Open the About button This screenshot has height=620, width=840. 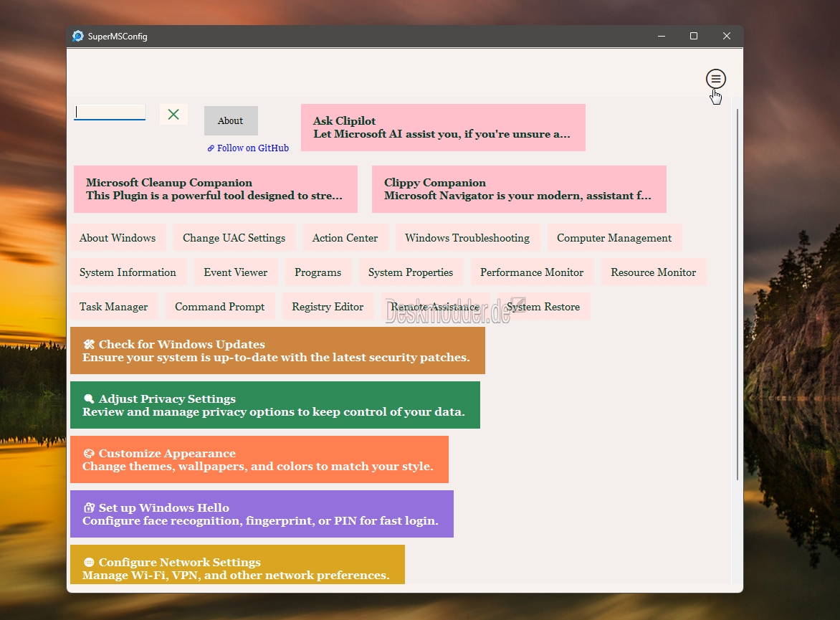230,120
